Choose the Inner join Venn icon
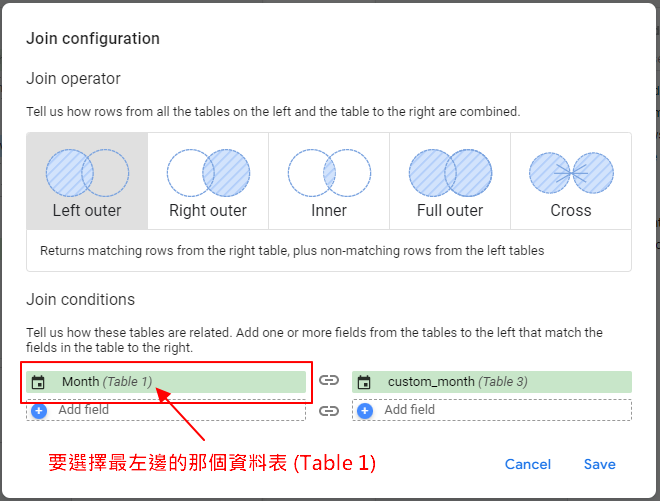 (329, 172)
